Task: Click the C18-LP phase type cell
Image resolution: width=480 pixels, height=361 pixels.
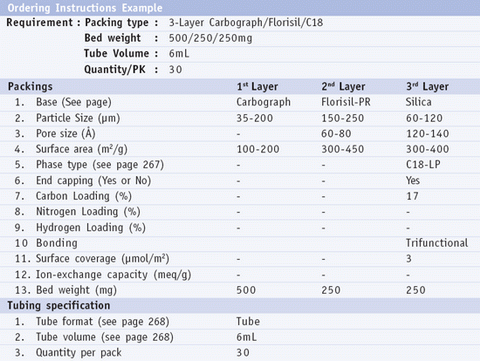Action: click(423, 164)
